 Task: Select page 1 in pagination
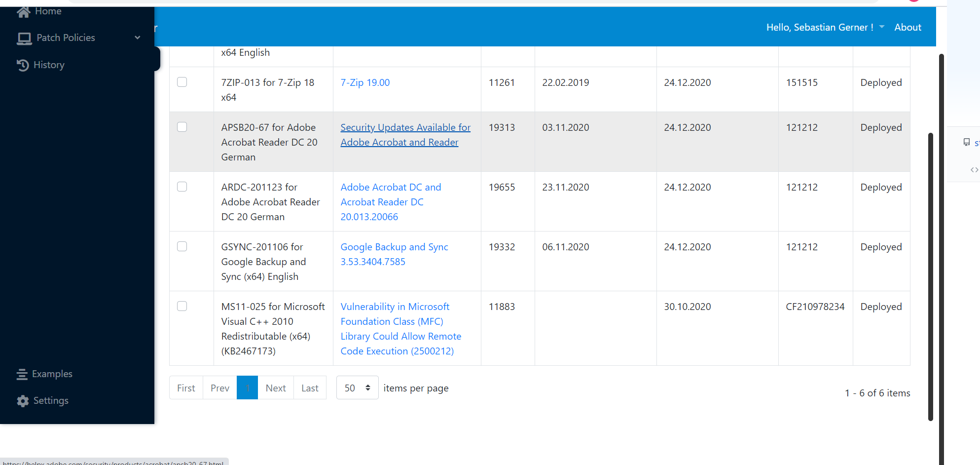pyautogui.click(x=247, y=388)
